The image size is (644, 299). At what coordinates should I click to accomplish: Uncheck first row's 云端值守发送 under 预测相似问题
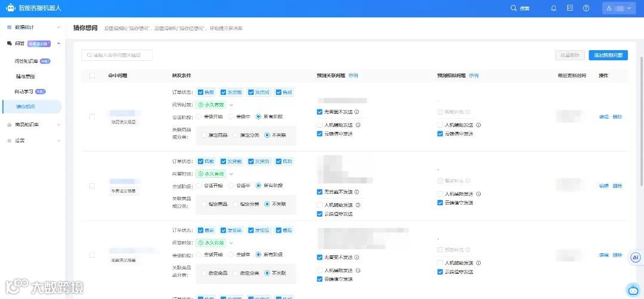[x=440, y=134]
